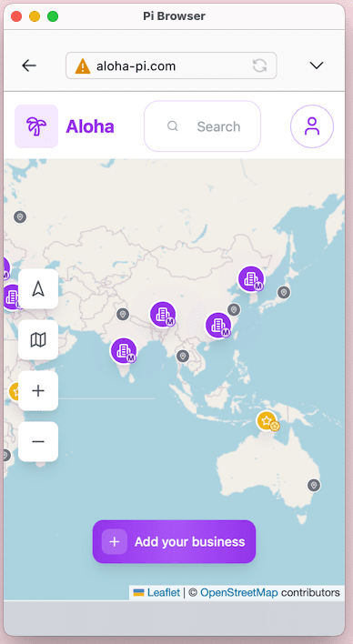Click the gray pin over northern Russia
The height and width of the screenshot is (644, 353).
click(20, 216)
